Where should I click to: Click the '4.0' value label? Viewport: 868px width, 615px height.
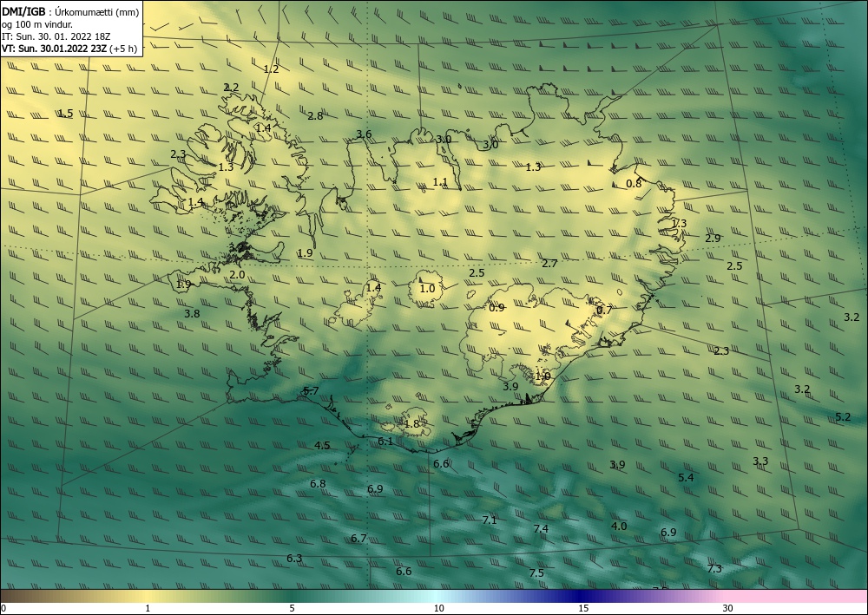(x=618, y=526)
